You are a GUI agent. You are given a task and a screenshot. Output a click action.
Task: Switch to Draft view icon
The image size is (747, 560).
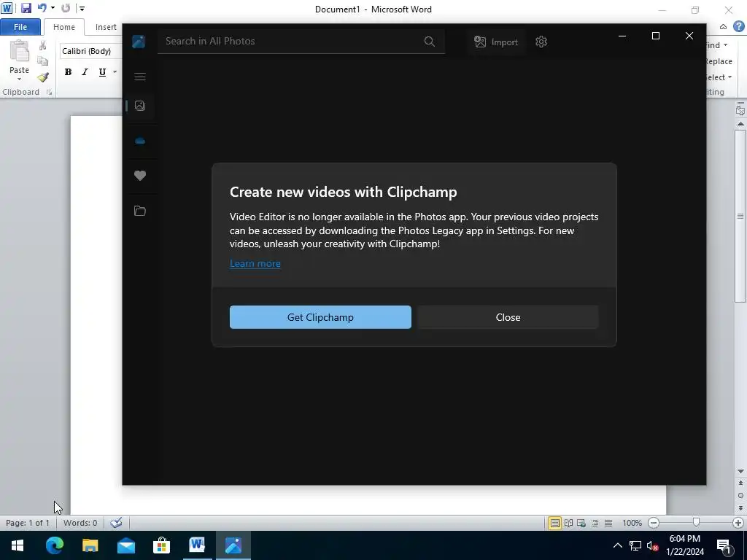tap(608, 523)
